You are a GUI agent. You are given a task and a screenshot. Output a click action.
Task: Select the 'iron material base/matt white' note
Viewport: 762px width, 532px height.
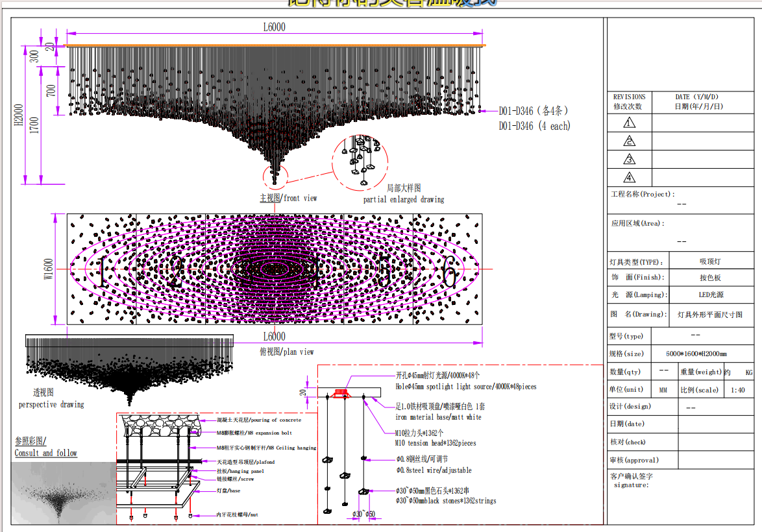pyautogui.click(x=438, y=417)
